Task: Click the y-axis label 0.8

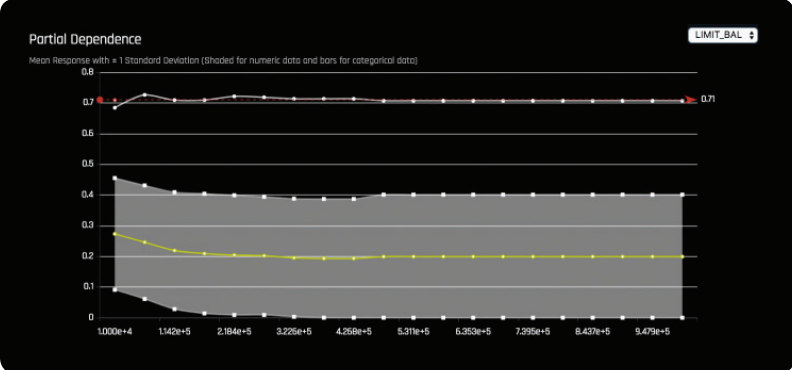Action: [x=88, y=72]
